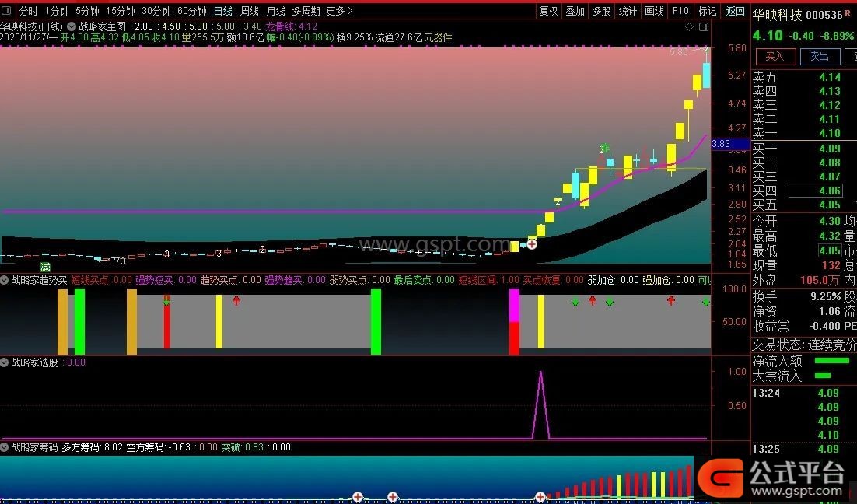Click the 卖四 price 4.13
The height and width of the screenshot is (504, 857).
(x=830, y=91)
